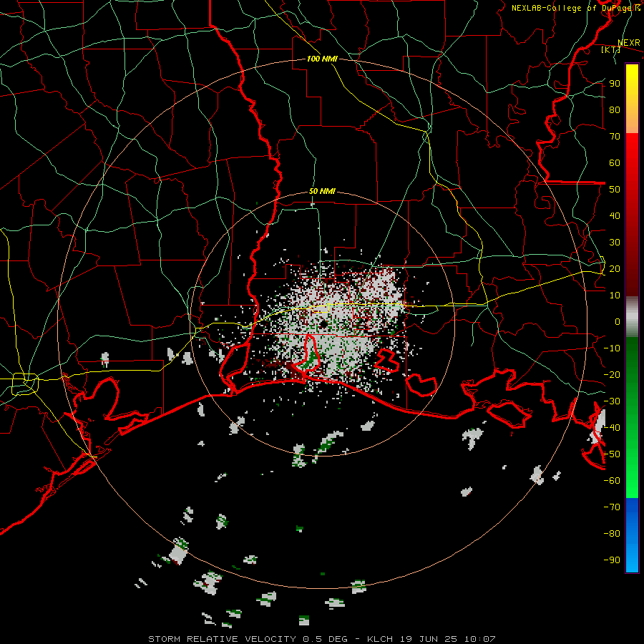
Task: Click the 0 value on velocity scale
Action: [618, 321]
